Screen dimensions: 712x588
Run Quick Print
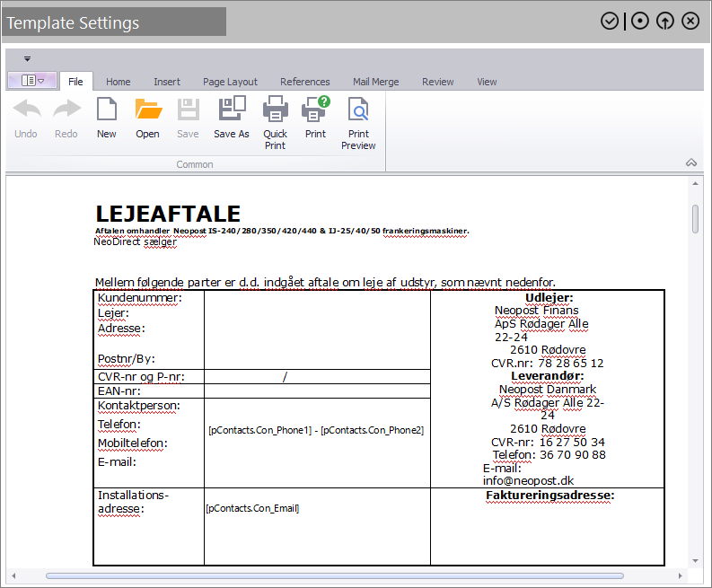tap(275, 123)
